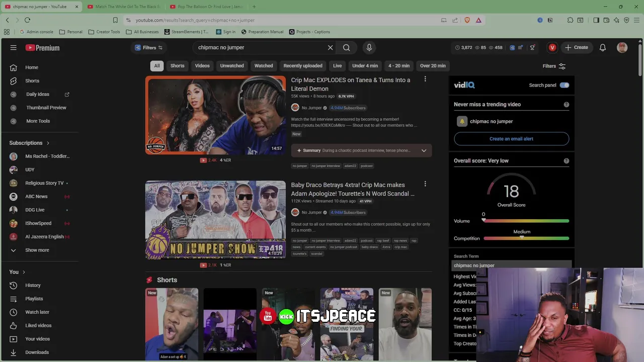
Task: Click Create an email alert button
Action: 511,139
